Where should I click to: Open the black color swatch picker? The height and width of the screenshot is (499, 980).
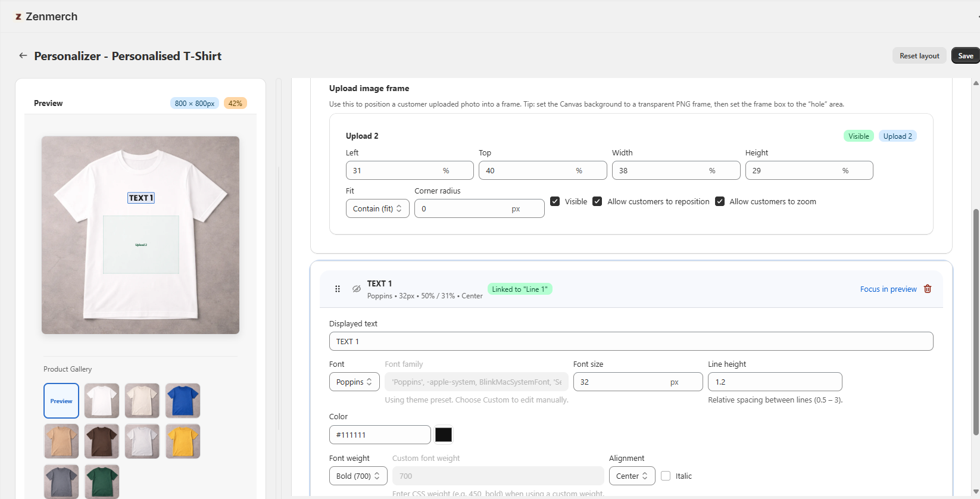tap(444, 435)
